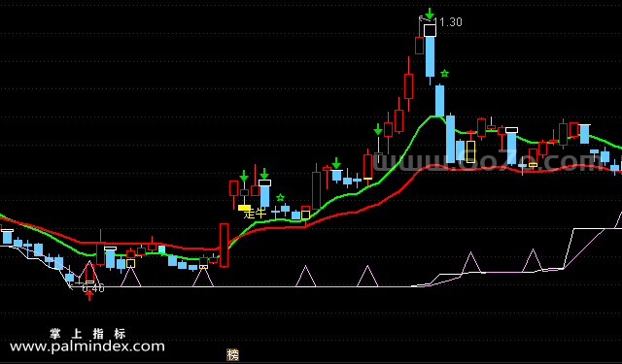Screen dimensions: 622x364
Task: Click the small brown 榜 icon at the bottom
Action: (233, 354)
